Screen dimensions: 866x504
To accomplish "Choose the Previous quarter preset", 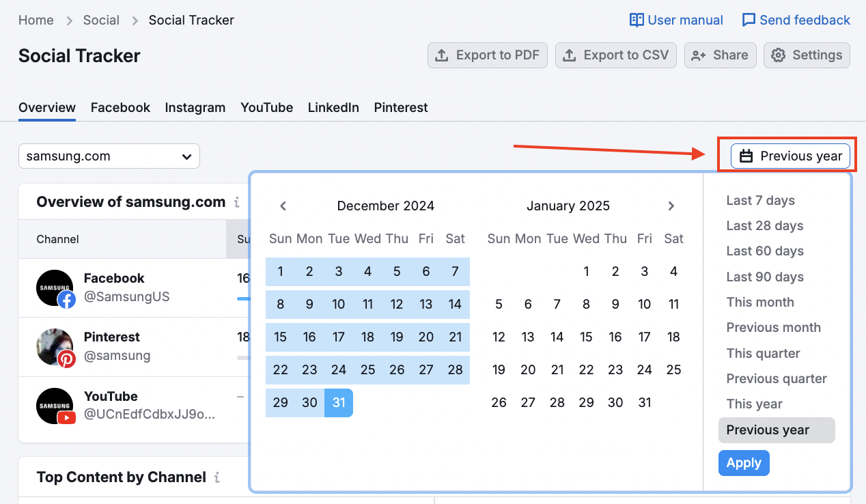I will point(777,378).
